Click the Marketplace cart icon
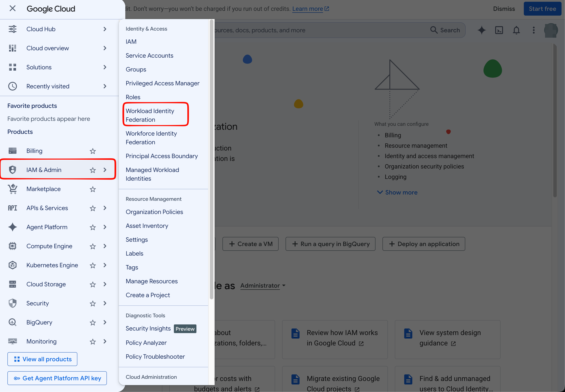Screen dimensions: 565x392 pos(13,189)
